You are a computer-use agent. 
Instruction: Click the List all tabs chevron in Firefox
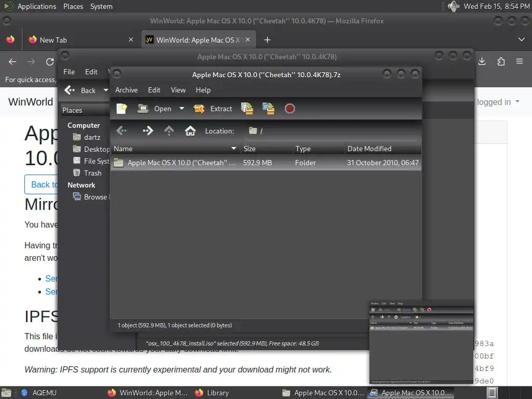(x=522, y=39)
